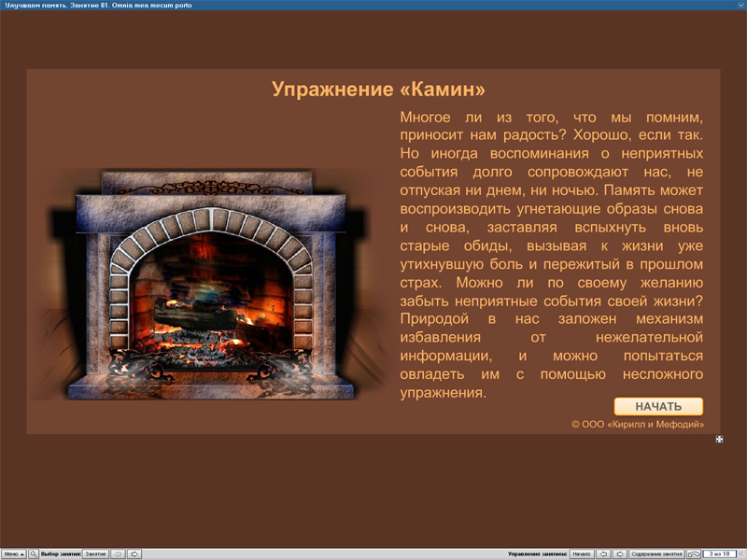Expand the Меню panel with its up arrow
This screenshot has width=747, height=560.
21,553
